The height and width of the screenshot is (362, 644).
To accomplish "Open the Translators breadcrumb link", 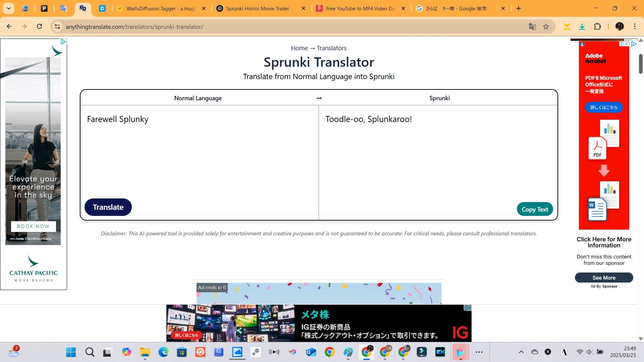I will (x=331, y=48).
